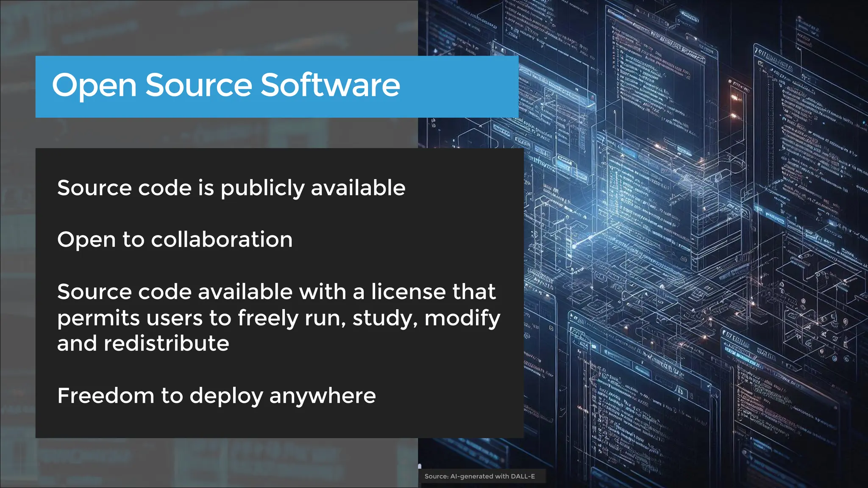
Task: Click the word "redistribute" in the text
Action: pyautogui.click(x=166, y=343)
